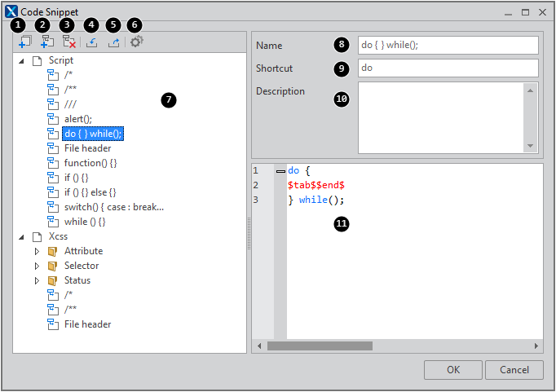Viewport: 556px width, 392px height.
Task: Select the 'function() {}' snippet
Action: pos(90,163)
